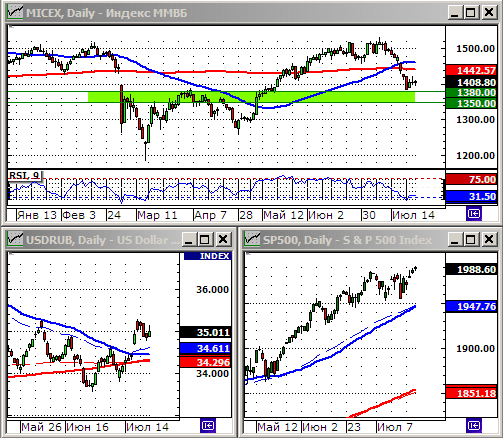
Task: Maximize the MICEX chart window
Action: [x=471, y=13]
